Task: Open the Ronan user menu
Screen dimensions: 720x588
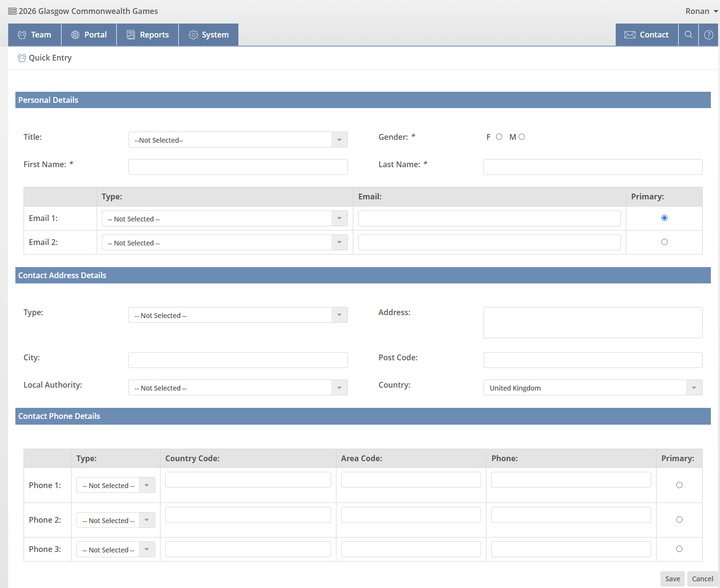Action: coord(701,11)
